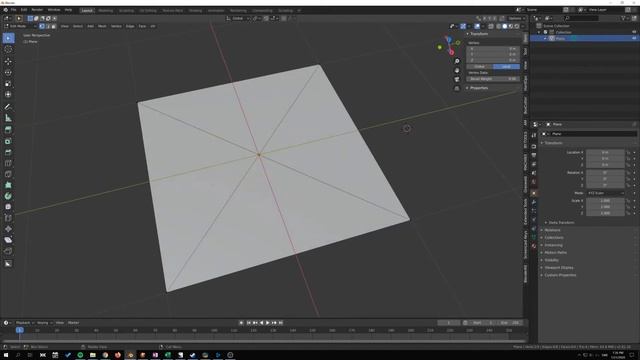
Task: Click the move view hand icon
Action: coord(457,70)
